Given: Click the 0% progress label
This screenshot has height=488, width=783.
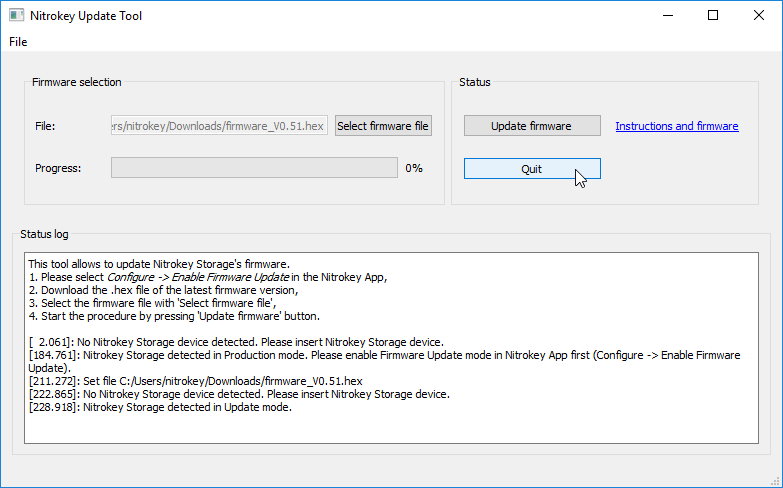Looking at the screenshot, I should pyautogui.click(x=414, y=168).
